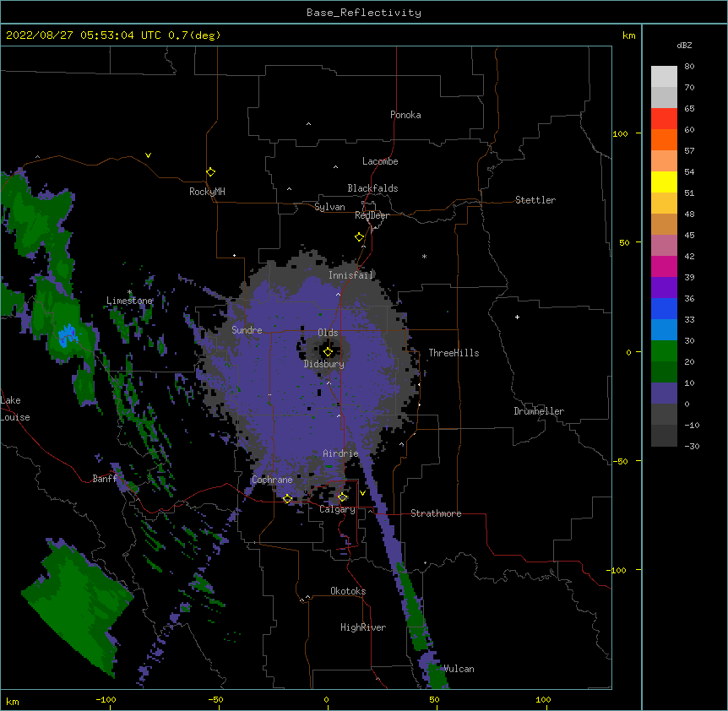The width and height of the screenshot is (728, 711).
Task: Click the Drumheller town label
Action: pyautogui.click(x=539, y=411)
